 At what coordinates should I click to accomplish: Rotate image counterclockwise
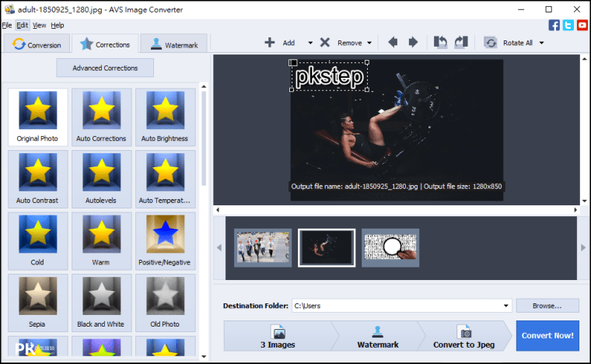point(440,42)
